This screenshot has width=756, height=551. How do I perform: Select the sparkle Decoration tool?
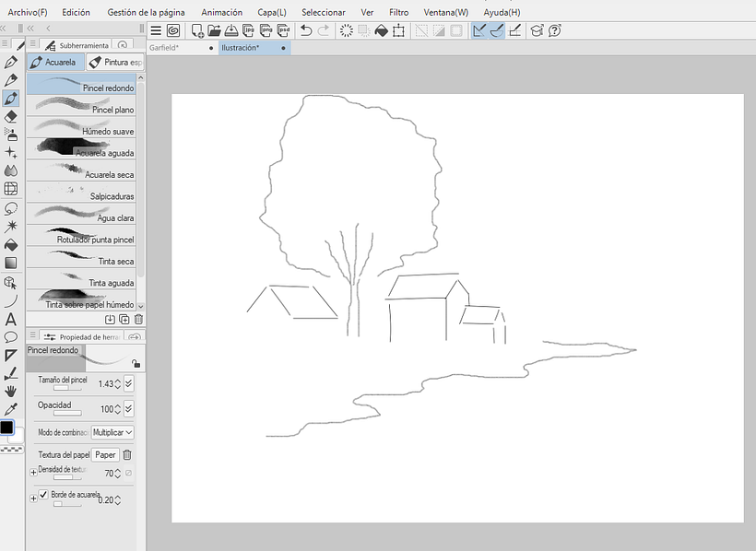click(x=11, y=153)
